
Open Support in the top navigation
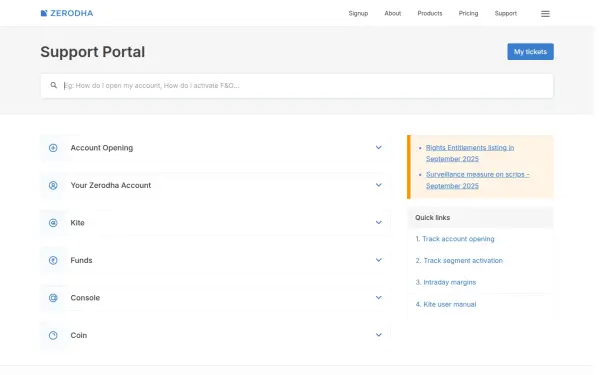tap(505, 13)
